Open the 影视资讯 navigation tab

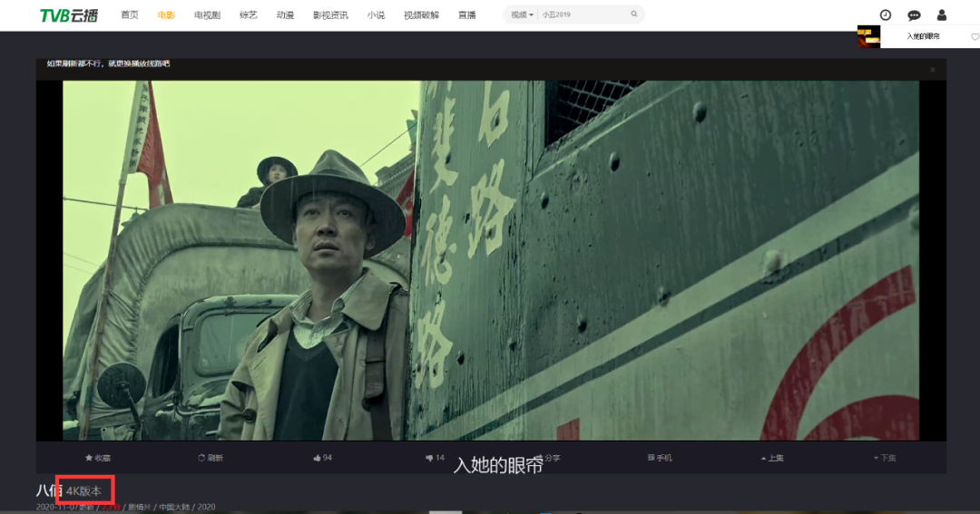click(x=330, y=15)
